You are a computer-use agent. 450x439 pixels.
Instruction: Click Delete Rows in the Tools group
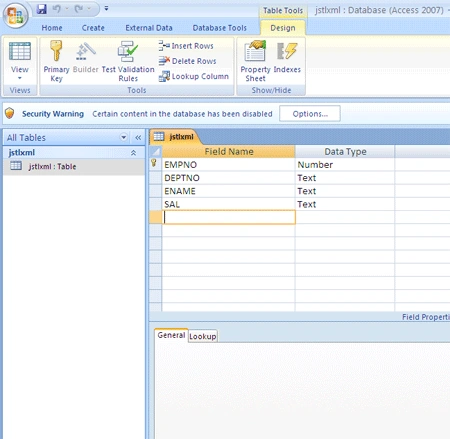click(187, 61)
